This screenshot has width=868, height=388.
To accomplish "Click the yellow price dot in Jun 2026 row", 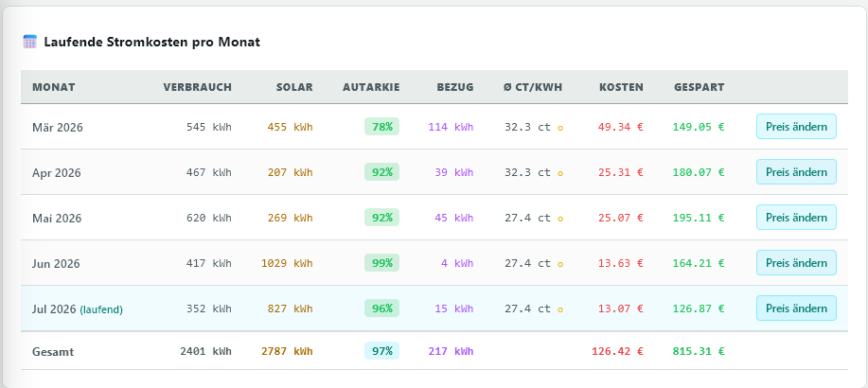I will point(560,264).
